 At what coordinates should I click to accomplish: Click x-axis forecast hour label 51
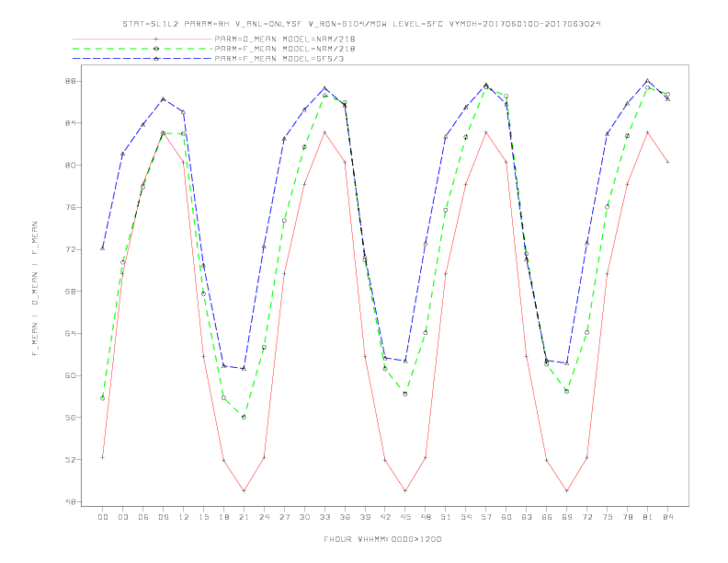(x=446, y=517)
